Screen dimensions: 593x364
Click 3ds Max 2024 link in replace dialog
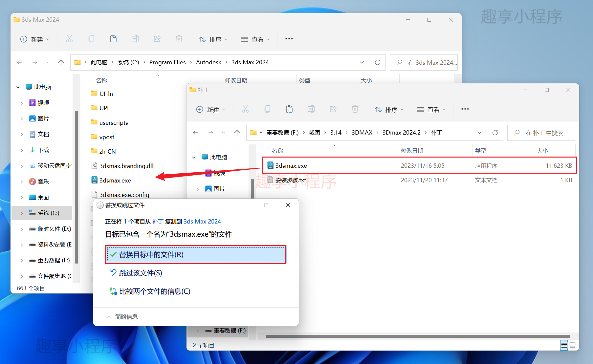[x=202, y=222]
